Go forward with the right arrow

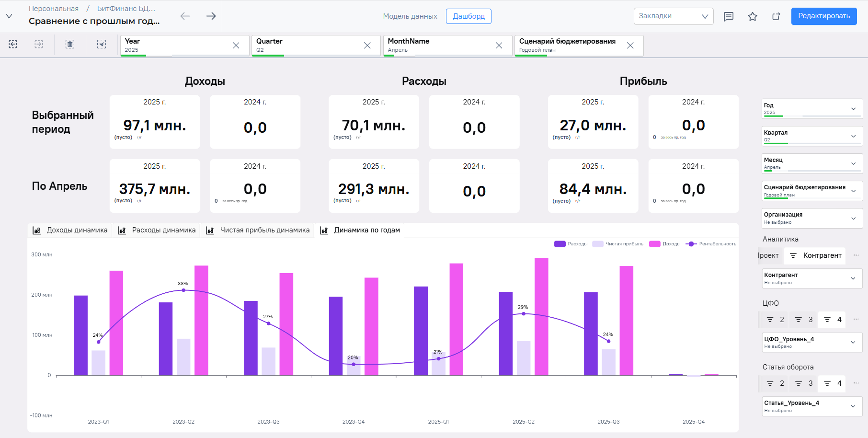pos(211,16)
